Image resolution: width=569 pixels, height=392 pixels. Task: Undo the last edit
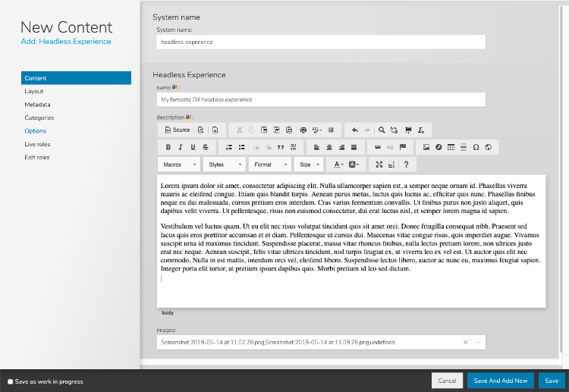(354, 130)
